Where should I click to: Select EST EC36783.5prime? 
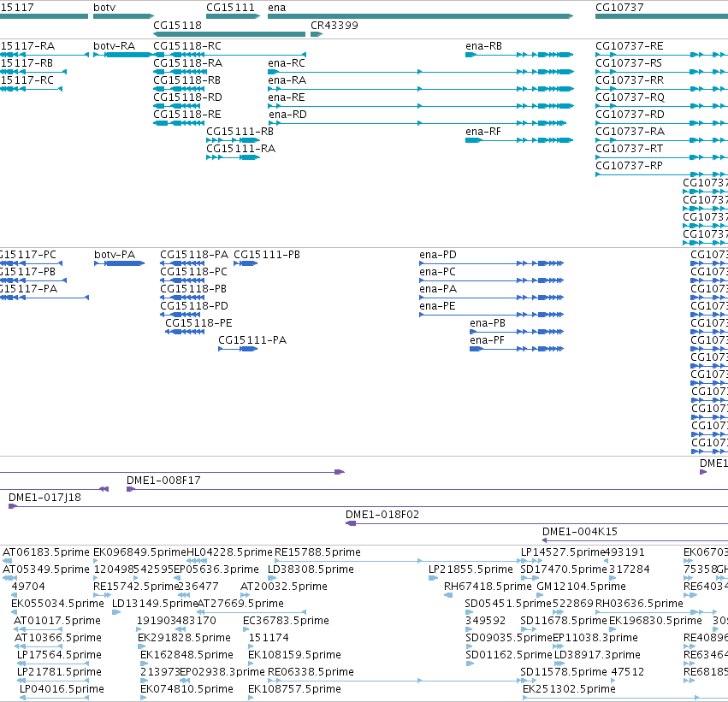tap(286, 622)
